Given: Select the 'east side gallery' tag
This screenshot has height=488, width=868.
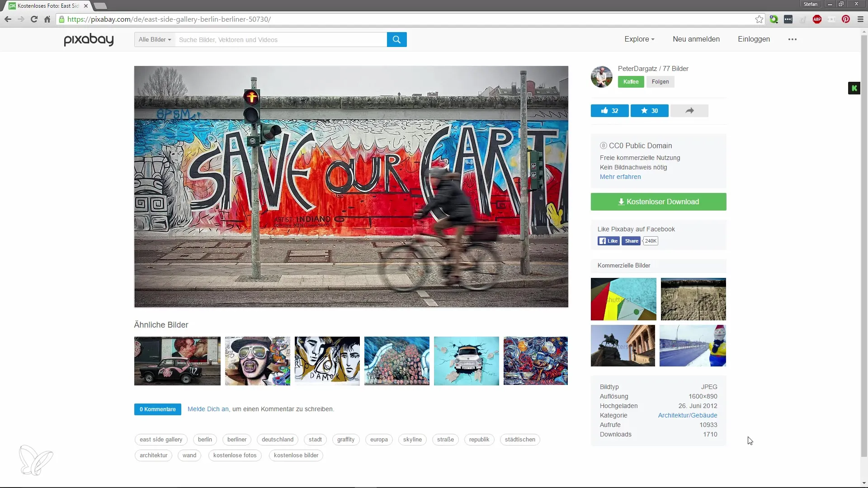Looking at the screenshot, I should click(161, 439).
